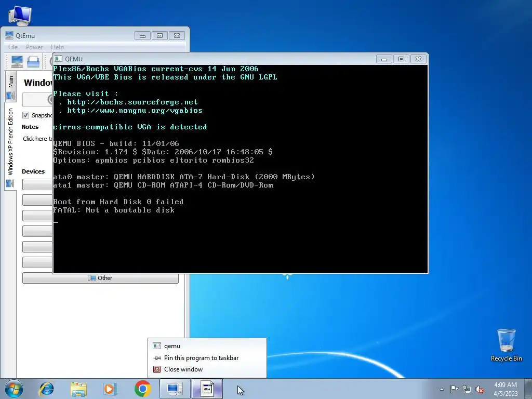Click the qemu icon in the jump list
532x399 pixels.
click(157, 346)
